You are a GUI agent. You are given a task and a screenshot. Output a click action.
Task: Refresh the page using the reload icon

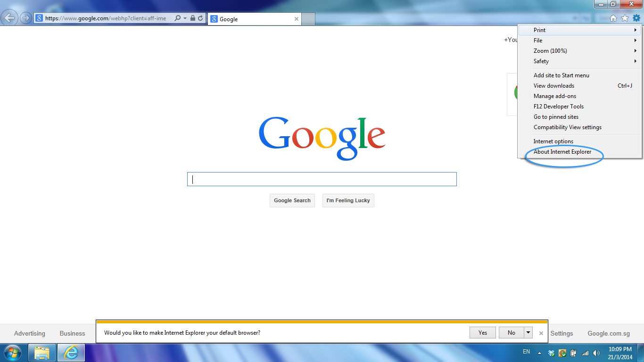pos(200,18)
